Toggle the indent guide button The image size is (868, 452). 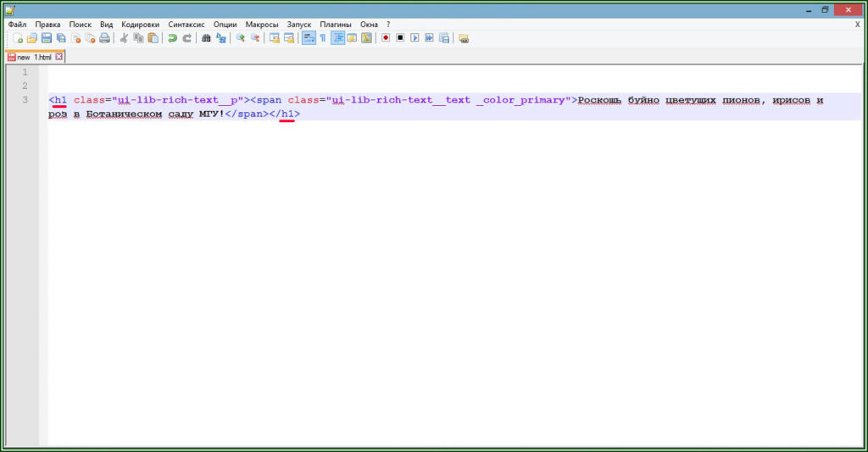point(337,38)
